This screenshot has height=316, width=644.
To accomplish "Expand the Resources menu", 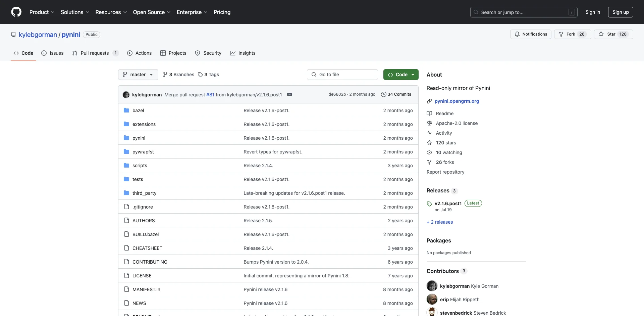I will tap(111, 12).
